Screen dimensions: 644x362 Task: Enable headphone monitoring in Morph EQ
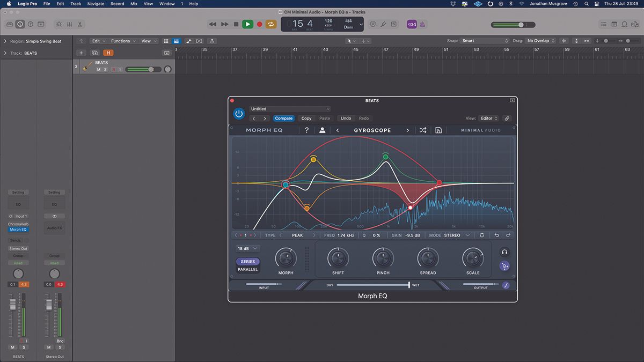click(504, 251)
